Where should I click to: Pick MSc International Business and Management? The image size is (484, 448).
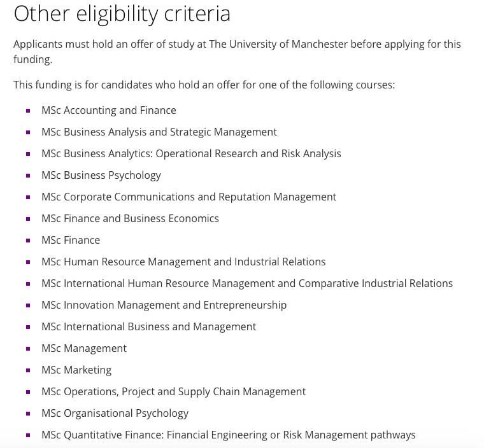148,326
